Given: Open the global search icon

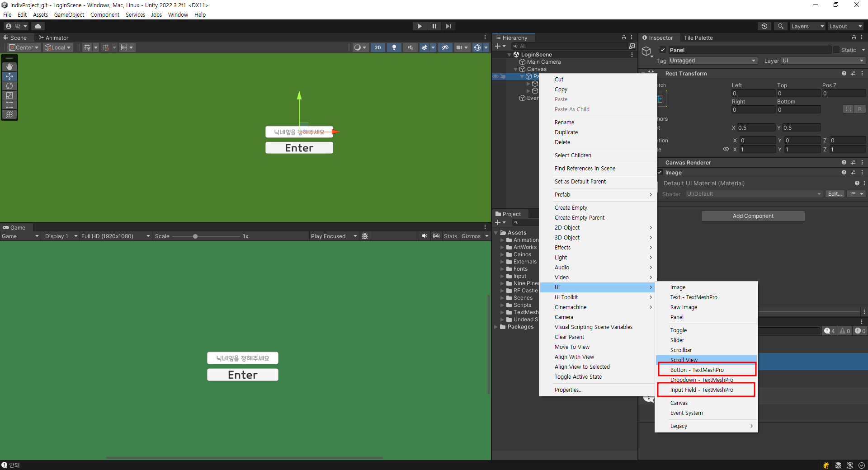Looking at the screenshot, I should [x=780, y=26].
